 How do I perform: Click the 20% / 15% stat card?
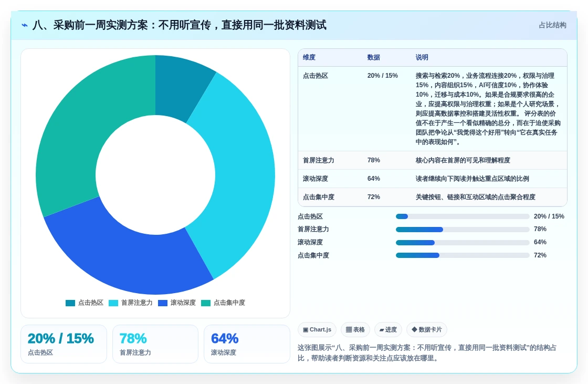(x=64, y=344)
